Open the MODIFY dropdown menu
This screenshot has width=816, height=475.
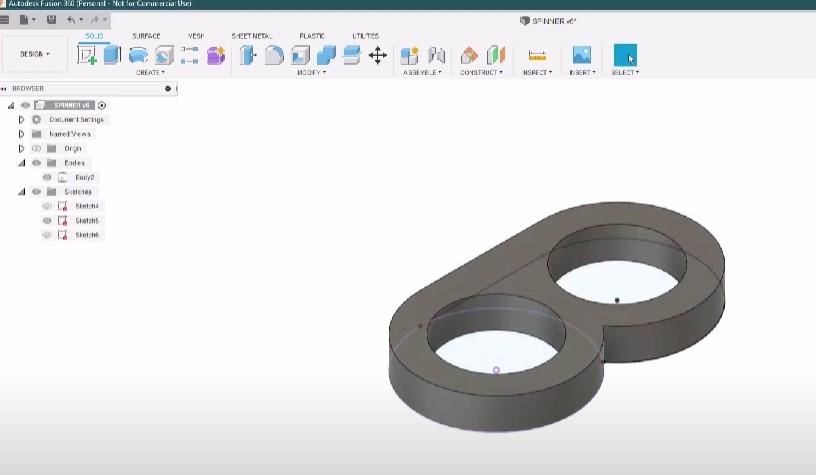point(311,72)
